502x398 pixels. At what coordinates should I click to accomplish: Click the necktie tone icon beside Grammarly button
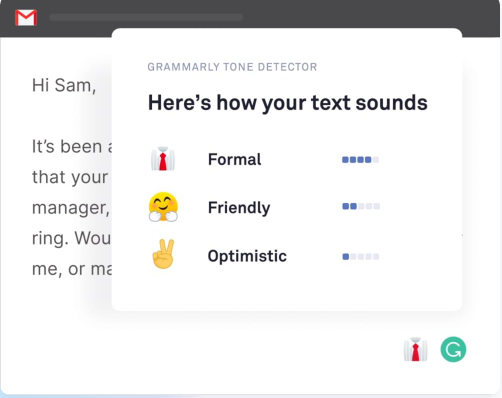point(415,350)
